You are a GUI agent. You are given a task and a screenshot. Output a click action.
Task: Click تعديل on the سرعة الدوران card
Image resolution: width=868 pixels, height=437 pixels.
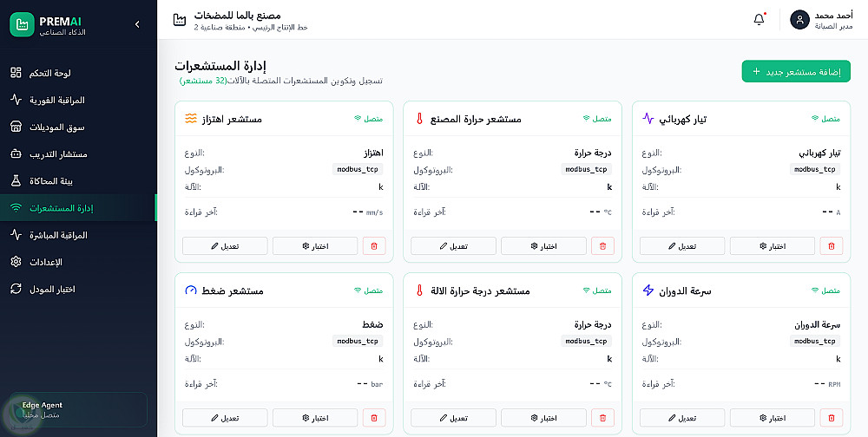pyautogui.click(x=682, y=418)
